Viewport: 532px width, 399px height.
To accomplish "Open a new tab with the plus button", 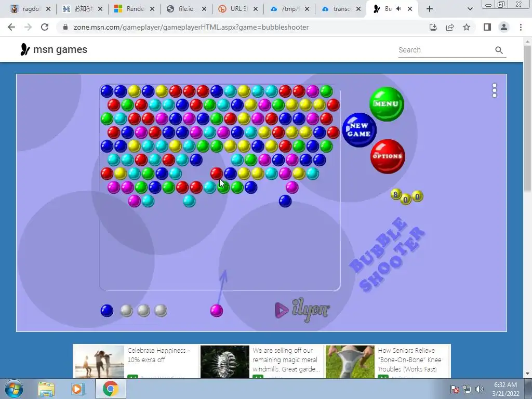I will click(x=430, y=9).
